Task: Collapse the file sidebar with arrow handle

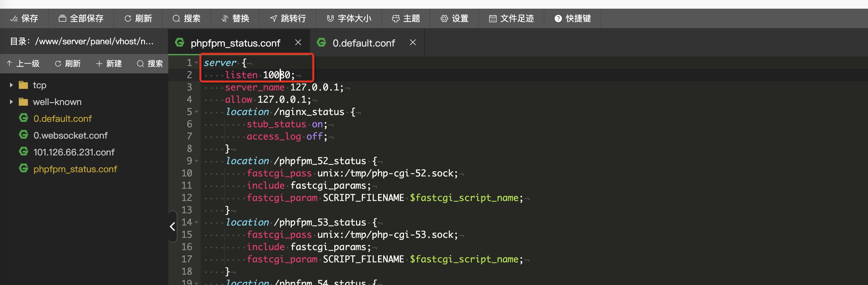Action: tap(172, 227)
